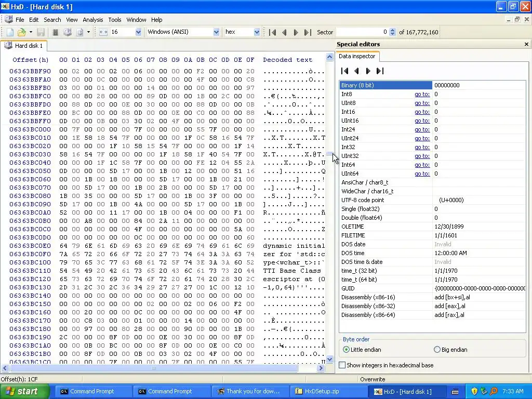The image size is (532, 399).
Task: Select the Binary (8 bit) inspector row
Action: pos(432,85)
